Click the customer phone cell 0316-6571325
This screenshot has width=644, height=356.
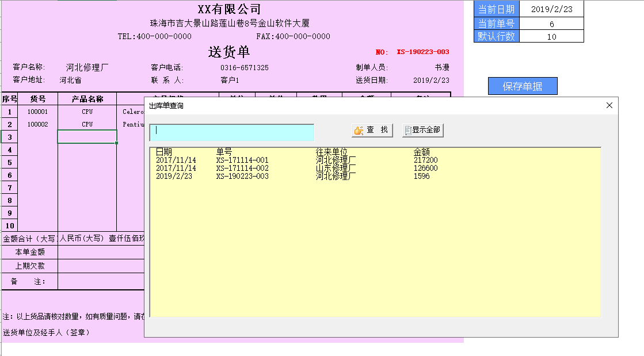[244, 67]
